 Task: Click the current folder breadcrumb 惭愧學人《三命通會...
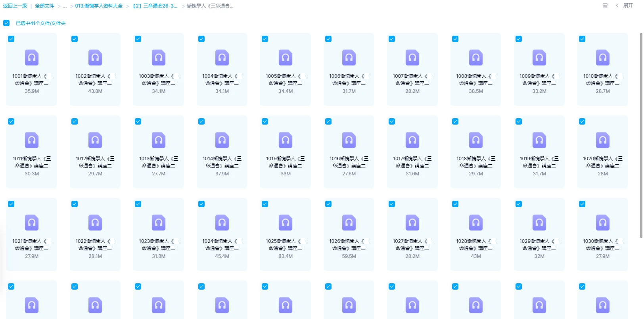210,6
